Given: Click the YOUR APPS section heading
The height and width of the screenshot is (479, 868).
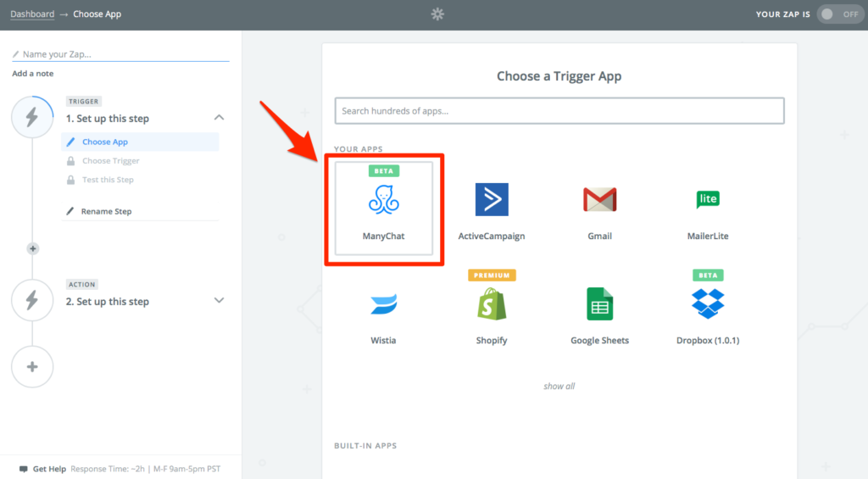Looking at the screenshot, I should (359, 149).
